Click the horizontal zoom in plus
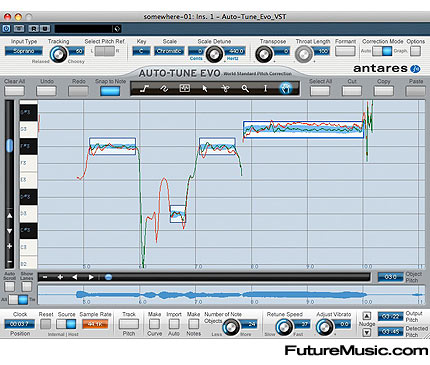Viewport: 430px width, 365px height. tap(60, 277)
